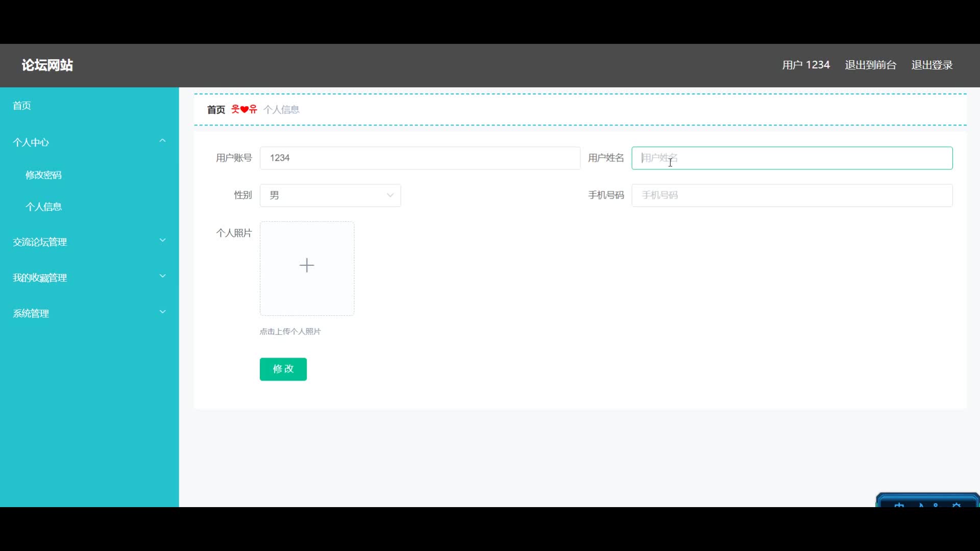The image size is (980, 551).
Task: Collapse the 个人中心 menu chevron
Action: (163, 141)
